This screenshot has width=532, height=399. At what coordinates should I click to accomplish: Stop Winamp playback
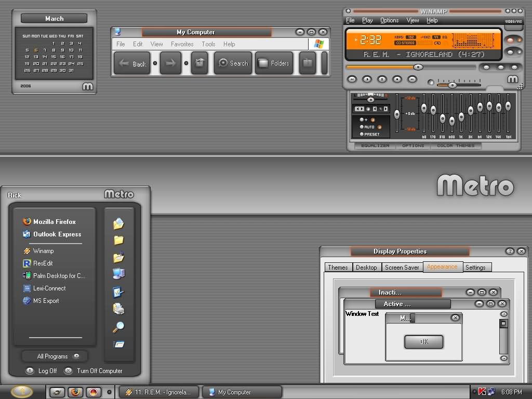(x=397, y=79)
